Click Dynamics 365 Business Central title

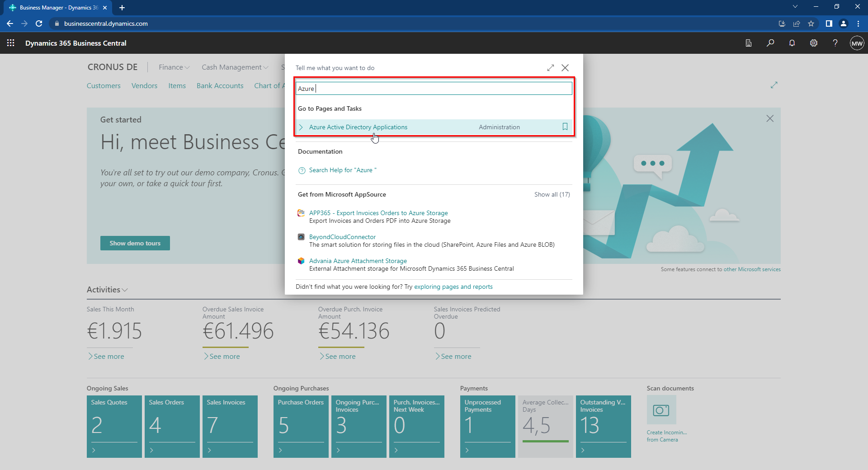point(76,43)
